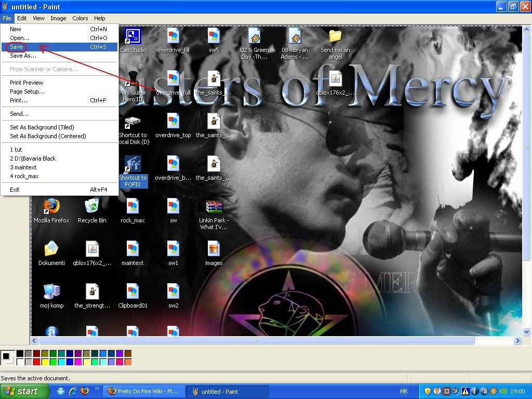Choose Exit from the File menu

[x=59, y=190]
